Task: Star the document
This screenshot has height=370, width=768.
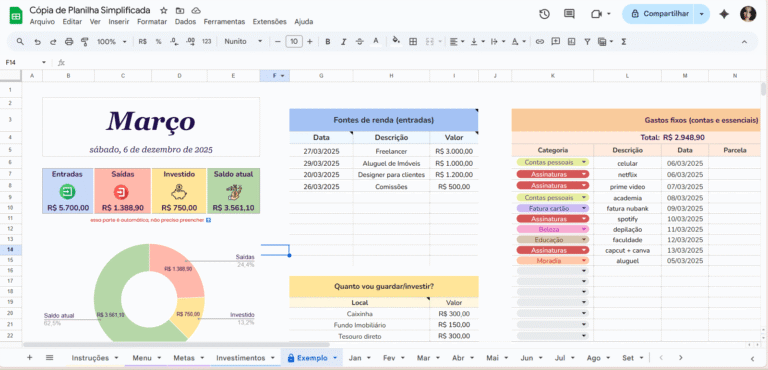Action: [x=164, y=10]
